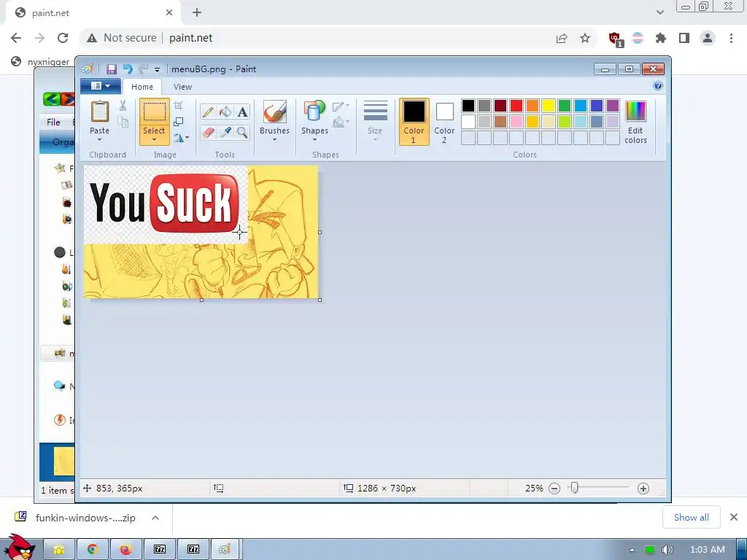Click the Copy icon in Clipboard group

(123, 122)
